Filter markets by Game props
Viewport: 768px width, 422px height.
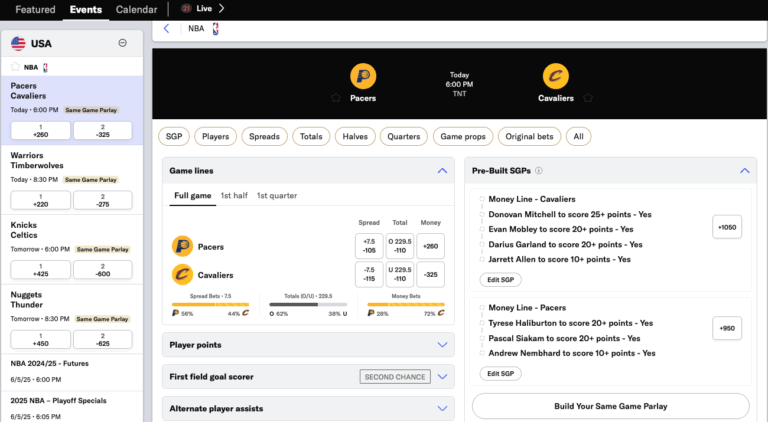coord(463,137)
